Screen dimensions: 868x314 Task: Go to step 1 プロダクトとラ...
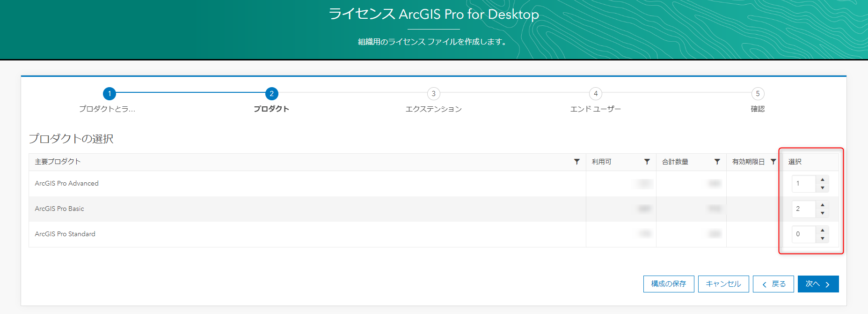pyautogui.click(x=109, y=94)
